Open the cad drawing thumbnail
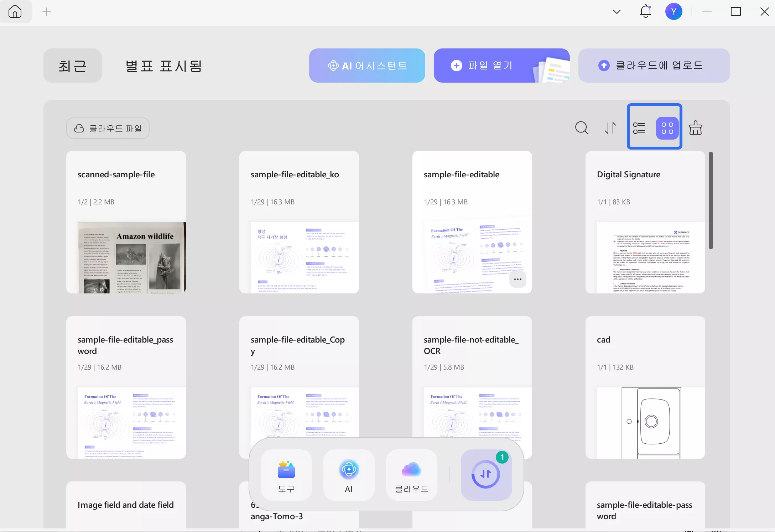The height and width of the screenshot is (532, 775). click(651, 423)
